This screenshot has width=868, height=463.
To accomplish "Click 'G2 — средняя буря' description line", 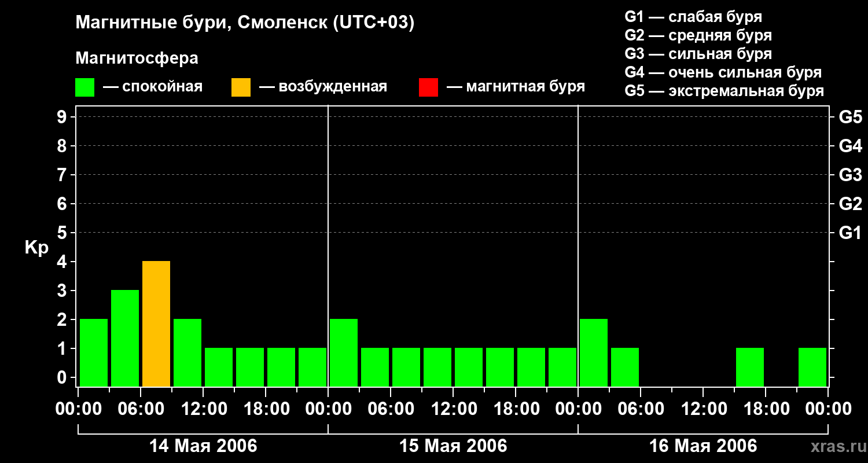I will coord(698,35).
